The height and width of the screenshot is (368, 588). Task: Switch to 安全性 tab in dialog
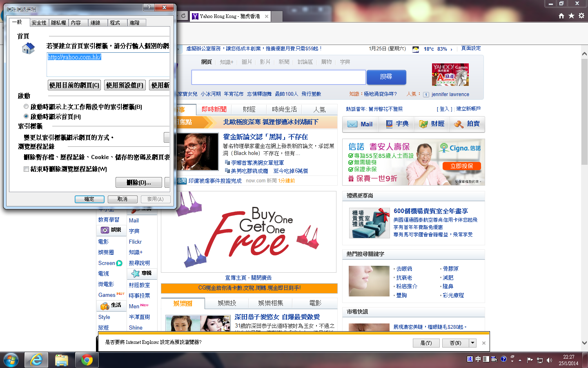(39, 23)
